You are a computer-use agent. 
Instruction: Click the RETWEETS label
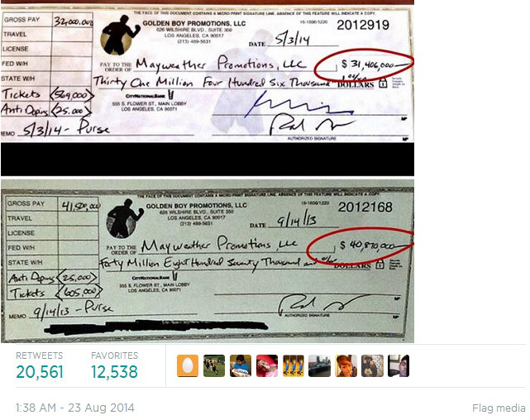pyautogui.click(x=39, y=356)
